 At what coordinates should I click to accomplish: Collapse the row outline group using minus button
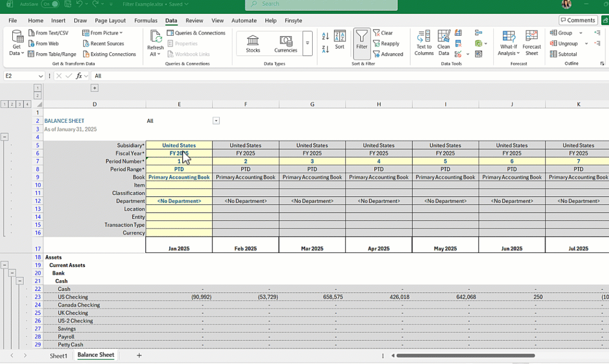click(x=5, y=136)
